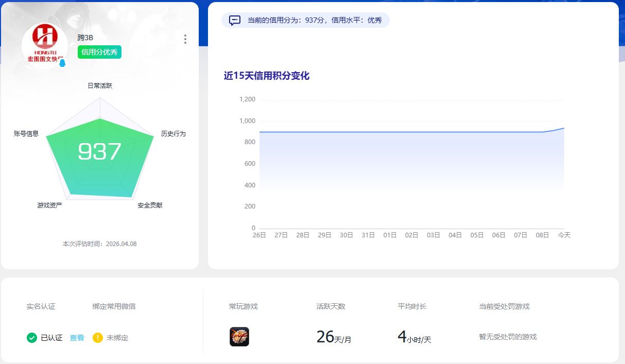This screenshot has height=364, width=625.
Task: Click the 未绑定 WeChat binding status
Action: click(117, 338)
